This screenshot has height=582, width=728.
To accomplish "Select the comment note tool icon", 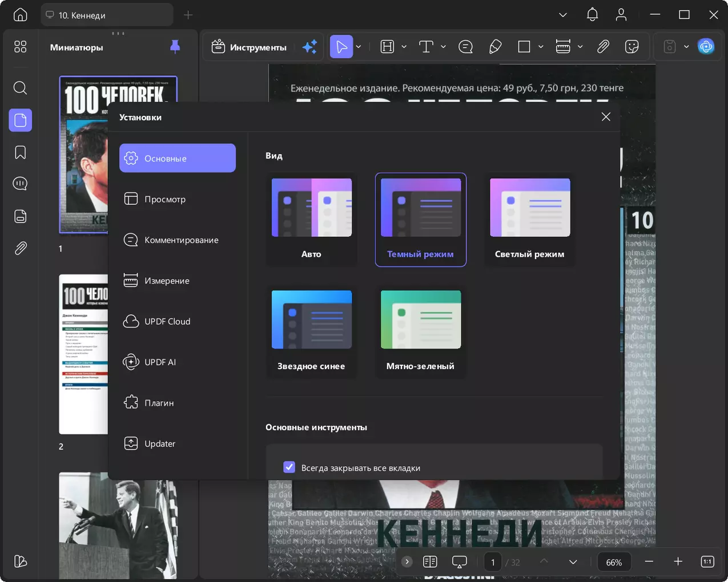I will point(465,47).
